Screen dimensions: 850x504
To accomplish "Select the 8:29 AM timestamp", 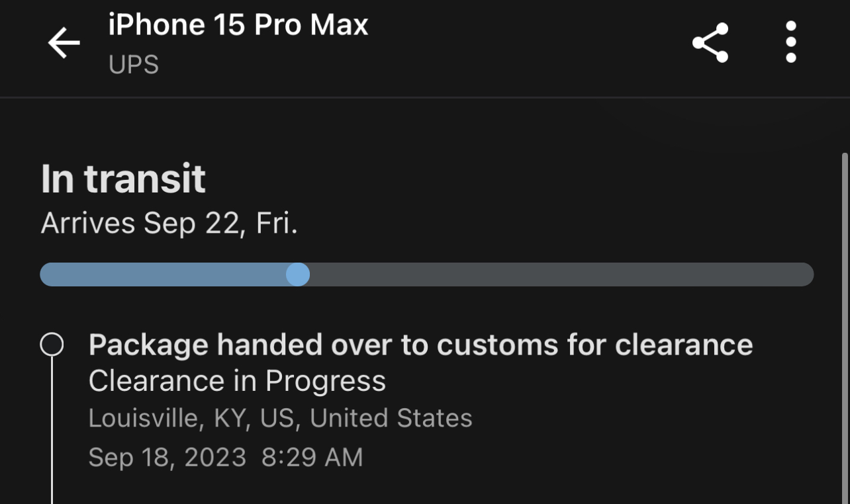I will [x=312, y=457].
